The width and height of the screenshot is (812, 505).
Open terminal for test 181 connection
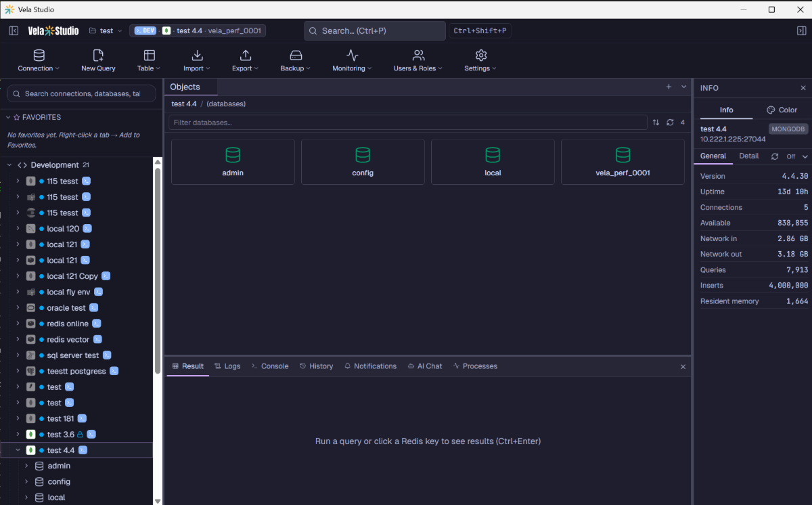[82, 418]
